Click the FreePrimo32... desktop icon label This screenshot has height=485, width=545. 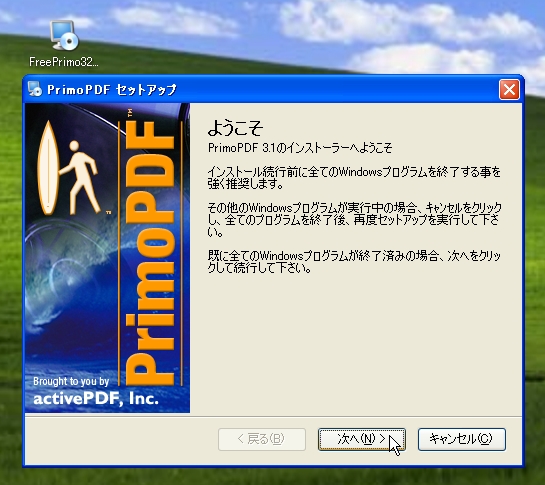(x=64, y=62)
